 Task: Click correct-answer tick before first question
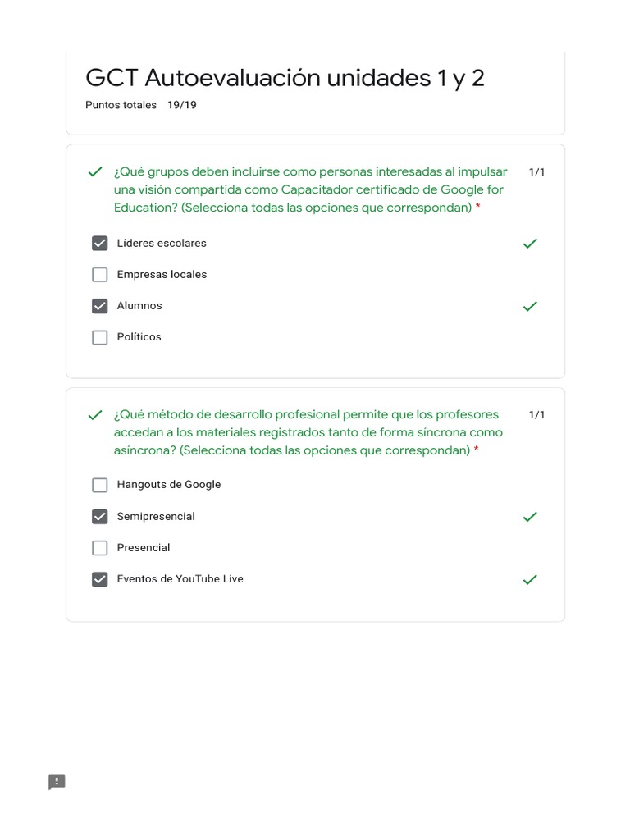[x=95, y=172]
